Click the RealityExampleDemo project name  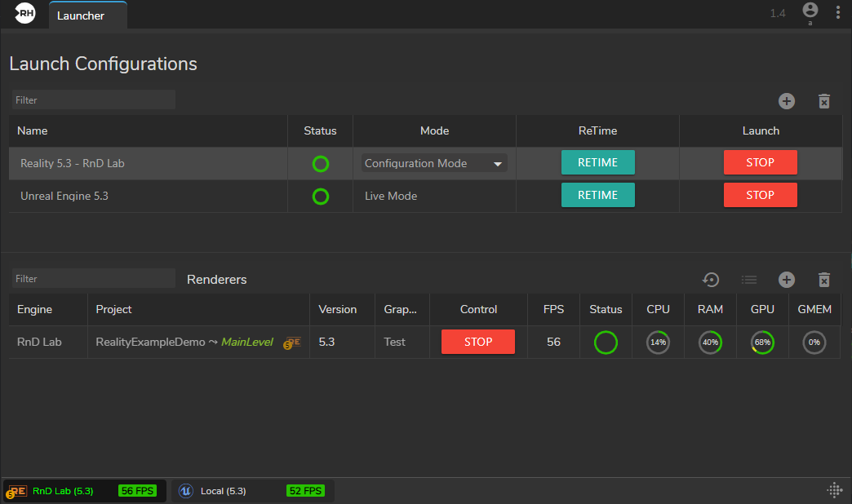pos(150,343)
